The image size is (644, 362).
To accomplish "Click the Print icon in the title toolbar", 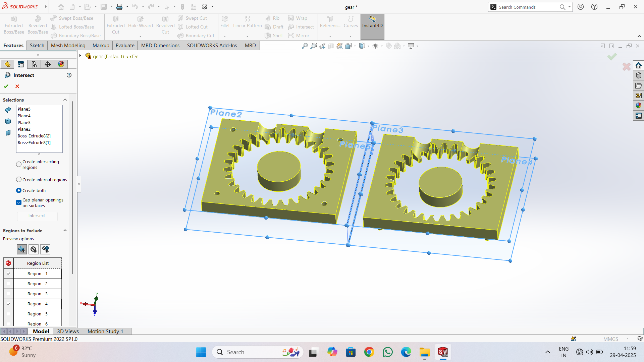I will pyautogui.click(x=119, y=7).
